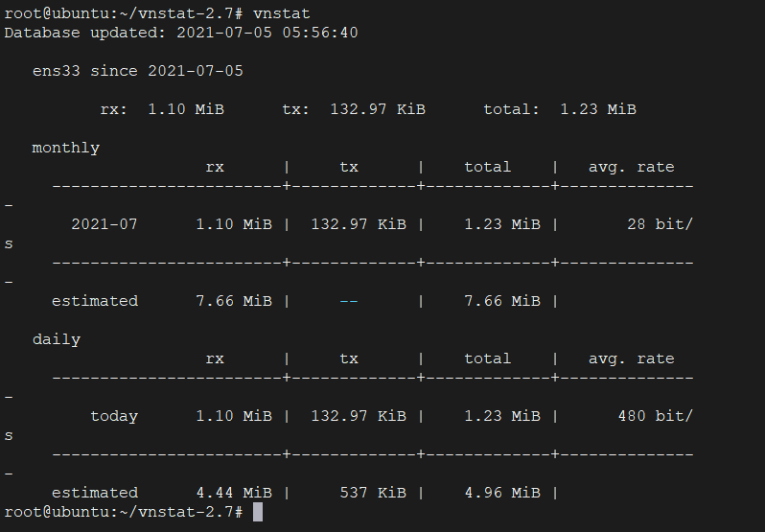Click the monthly estimated 7.66 MiB rx value
Image resolution: width=765 pixels, height=532 pixels.
234,301
